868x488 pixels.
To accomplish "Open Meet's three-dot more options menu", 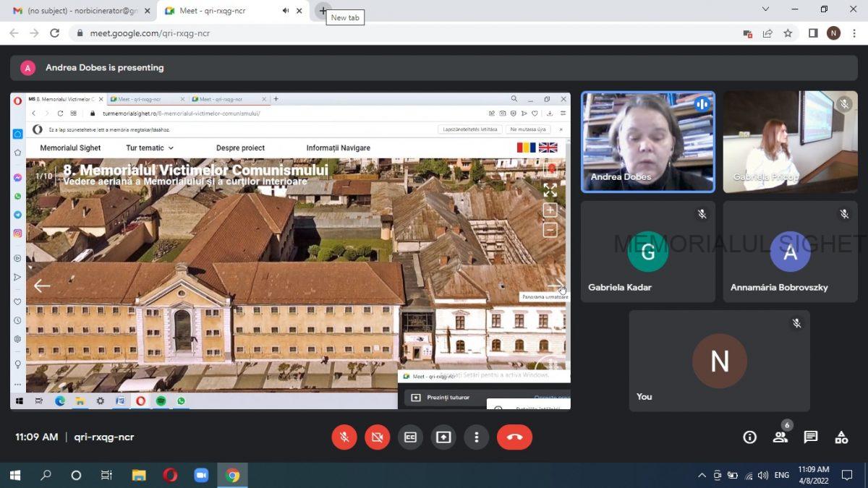I will click(476, 437).
